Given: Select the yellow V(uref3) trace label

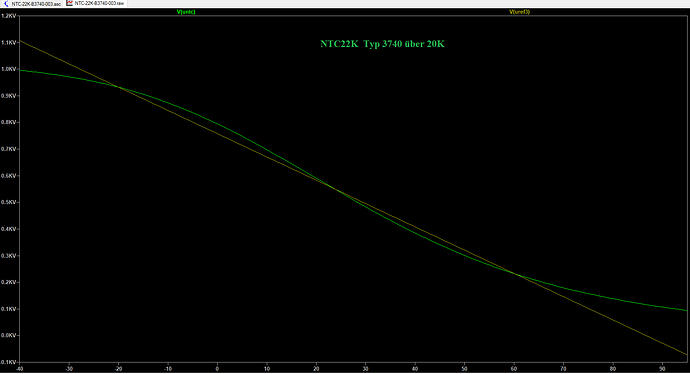Looking at the screenshot, I should 520,12.
